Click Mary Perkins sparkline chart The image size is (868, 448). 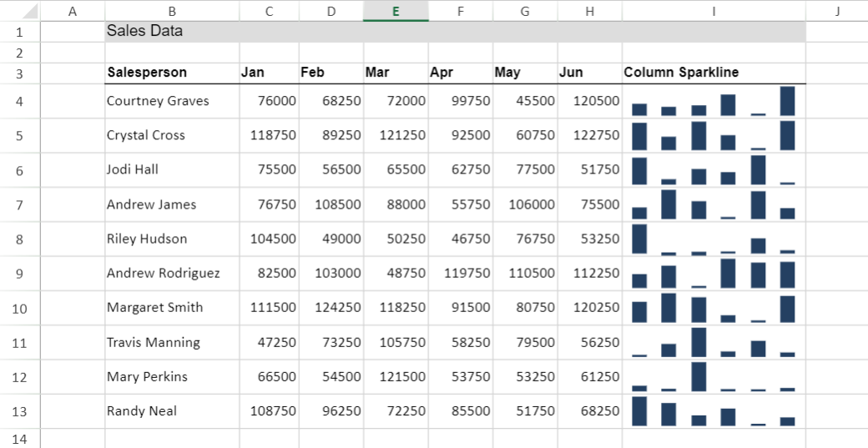pyautogui.click(x=714, y=377)
